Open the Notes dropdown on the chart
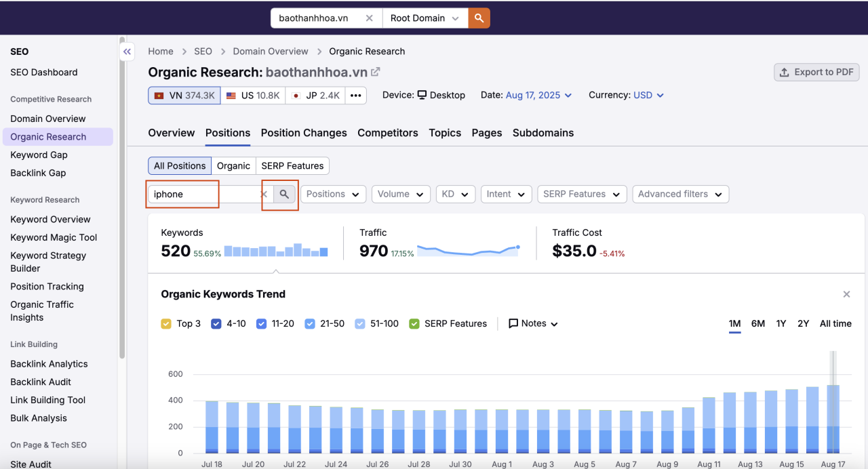Viewport: 868px width, 469px height. click(x=533, y=324)
